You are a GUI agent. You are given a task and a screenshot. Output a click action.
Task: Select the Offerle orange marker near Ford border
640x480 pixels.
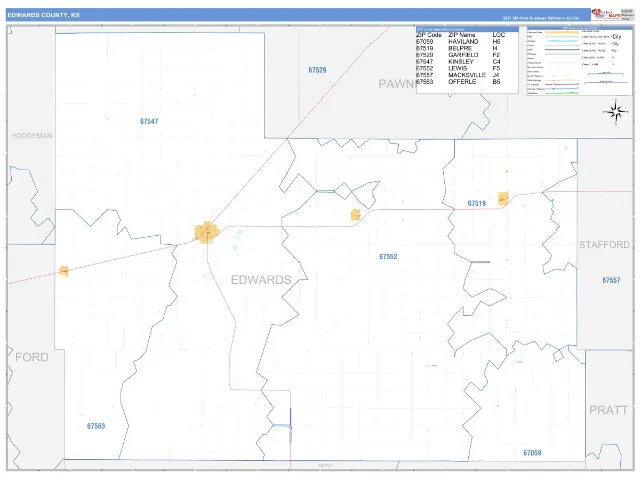coord(64,271)
